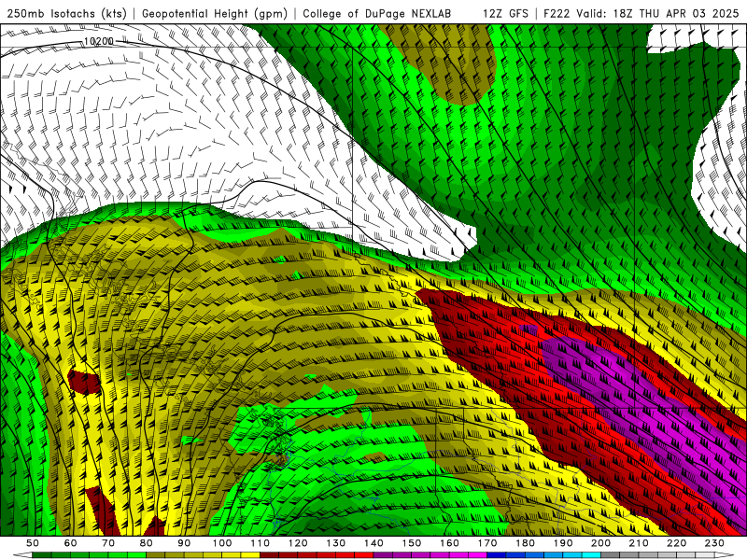The height and width of the screenshot is (560, 747).
Task: Select the 'Geopotential Height (gpm)' header label
Action: (x=215, y=13)
